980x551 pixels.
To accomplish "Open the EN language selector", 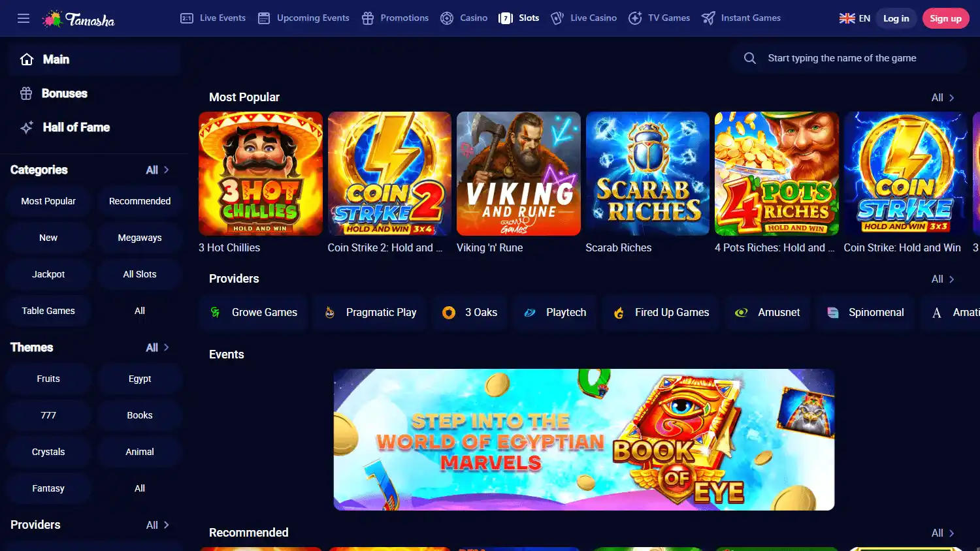I will point(855,18).
